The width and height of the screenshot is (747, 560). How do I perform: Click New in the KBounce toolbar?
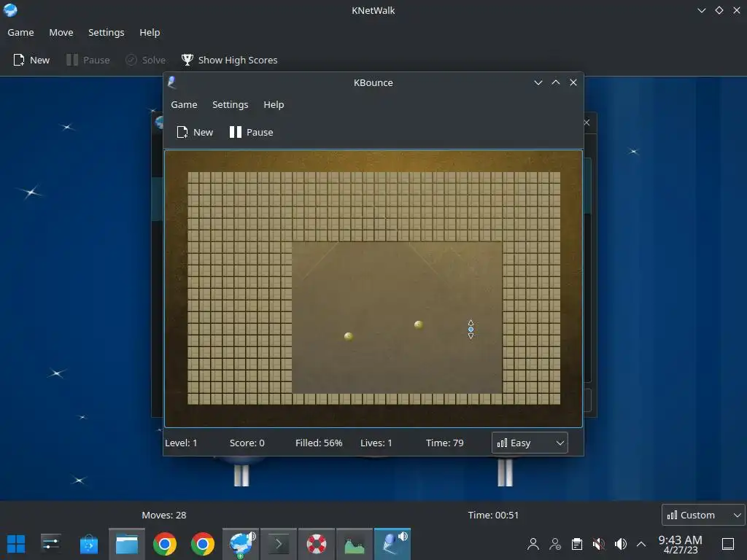tap(195, 133)
